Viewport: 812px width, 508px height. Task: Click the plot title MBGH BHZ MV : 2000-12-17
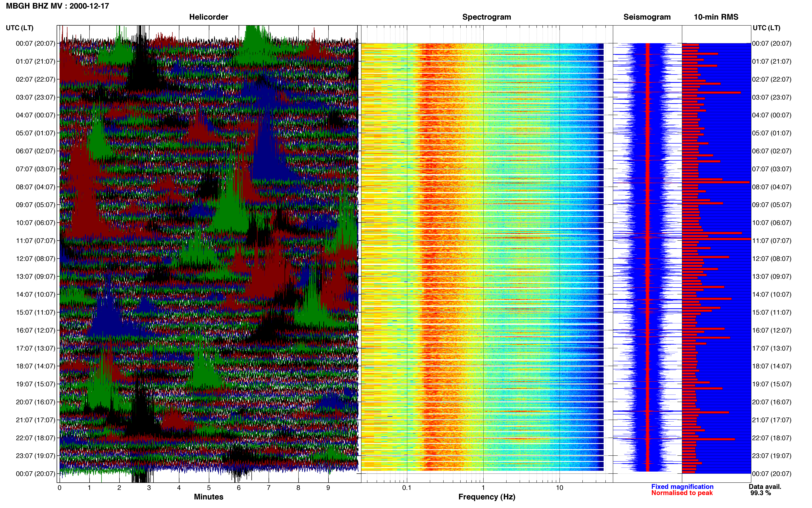point(57,6)
